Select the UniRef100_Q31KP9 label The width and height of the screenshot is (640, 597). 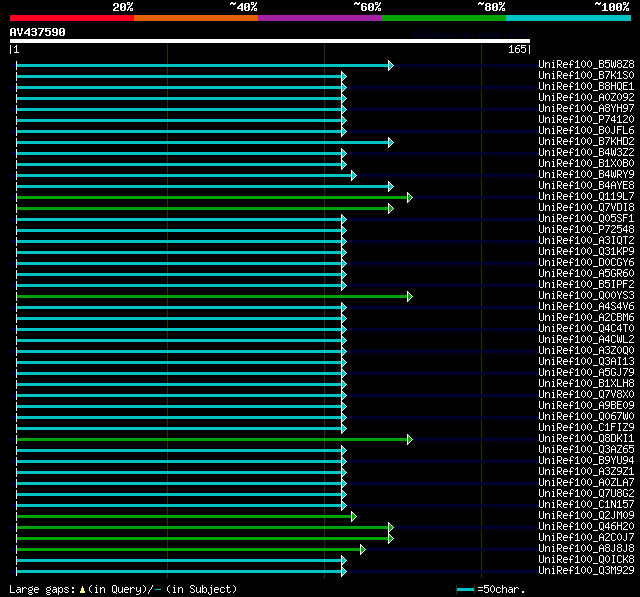pos(586,252)
